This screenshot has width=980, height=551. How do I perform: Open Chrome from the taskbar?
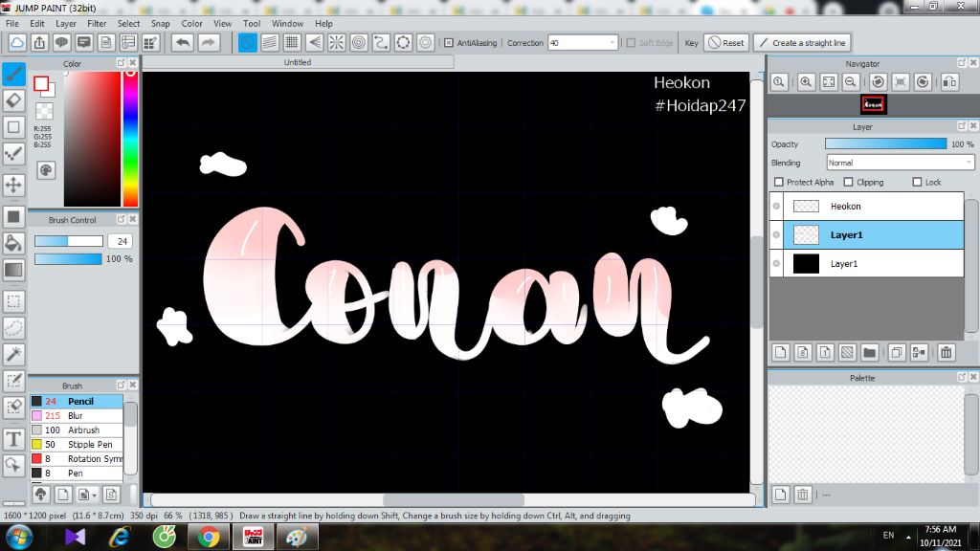[x=208, y=537]
